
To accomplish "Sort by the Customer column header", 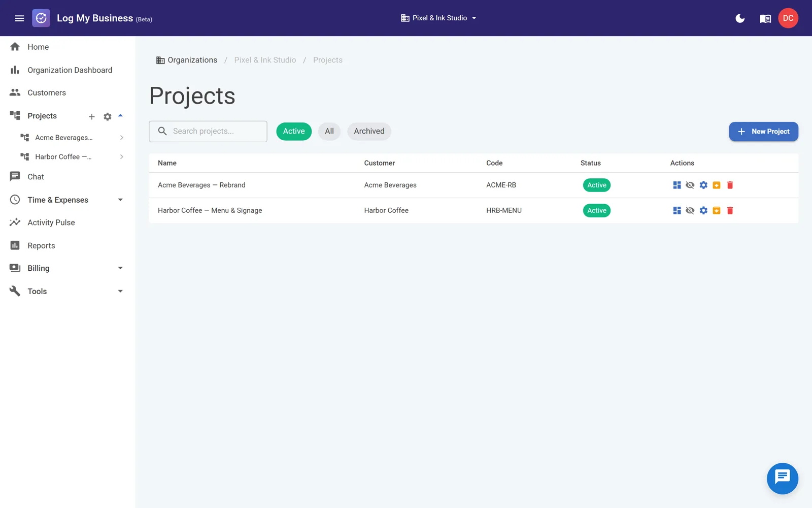I will point(380,163).
